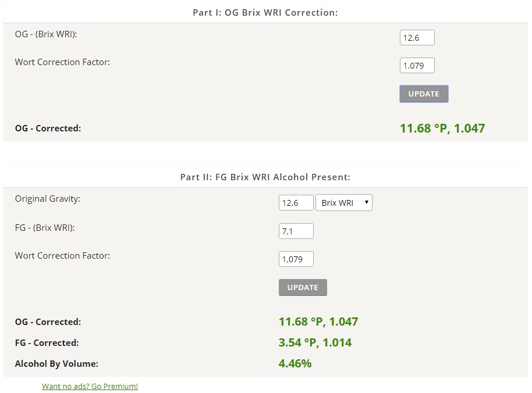
Task: Click the Alcohol By Volume 4.46% result
Action: pos(295,363)
